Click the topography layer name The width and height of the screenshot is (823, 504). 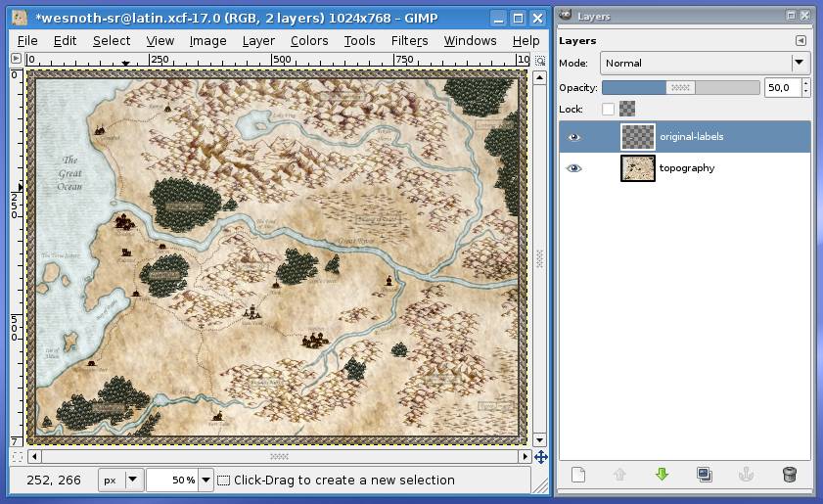pyautogui.click(x=687, y=168)
